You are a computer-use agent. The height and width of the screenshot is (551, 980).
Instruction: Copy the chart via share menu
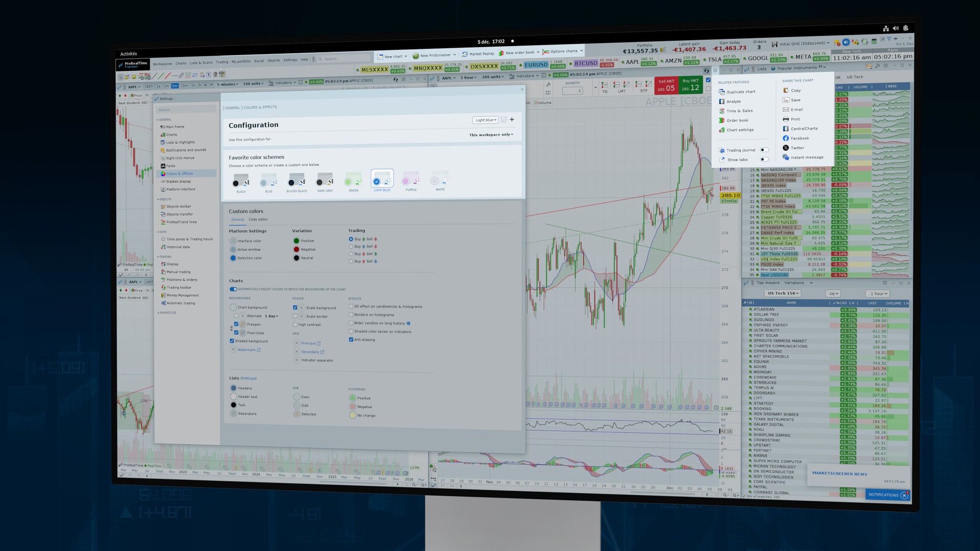click(792, 90)
